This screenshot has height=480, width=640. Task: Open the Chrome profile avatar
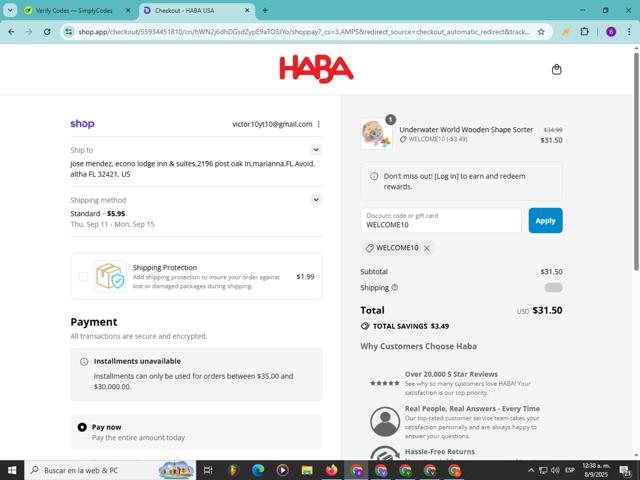(611, 32)
